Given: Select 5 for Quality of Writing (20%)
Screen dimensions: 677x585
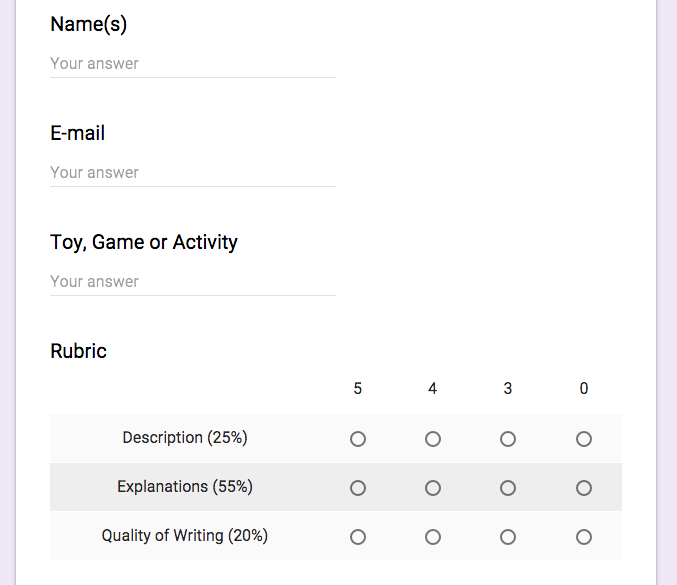Looking at the screenshot, I should pyautogui.click(x=358, y=537).
